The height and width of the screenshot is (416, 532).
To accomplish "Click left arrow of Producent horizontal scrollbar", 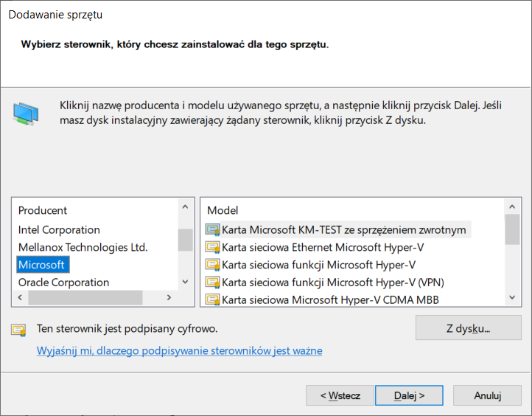I will (x=20, y=297).
